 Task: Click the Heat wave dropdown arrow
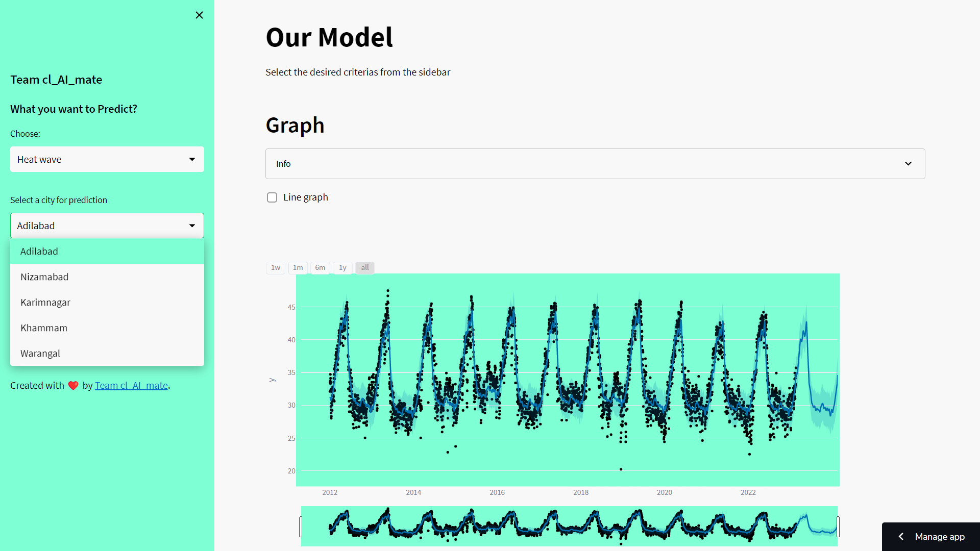(x=192, y=159)
